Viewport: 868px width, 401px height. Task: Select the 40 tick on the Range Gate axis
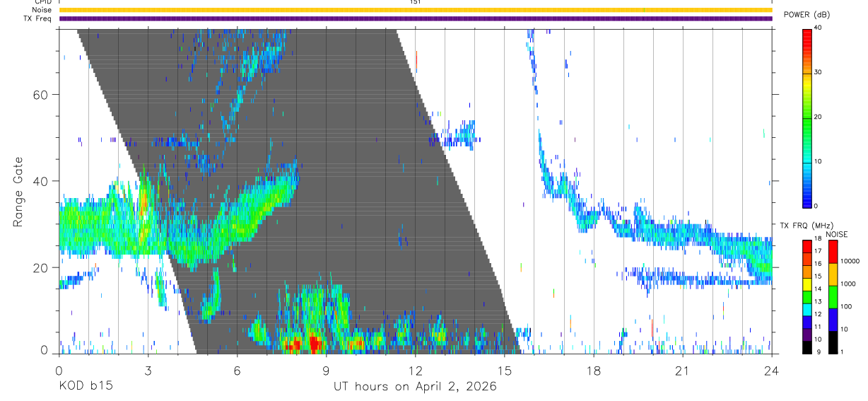point(41,181)
